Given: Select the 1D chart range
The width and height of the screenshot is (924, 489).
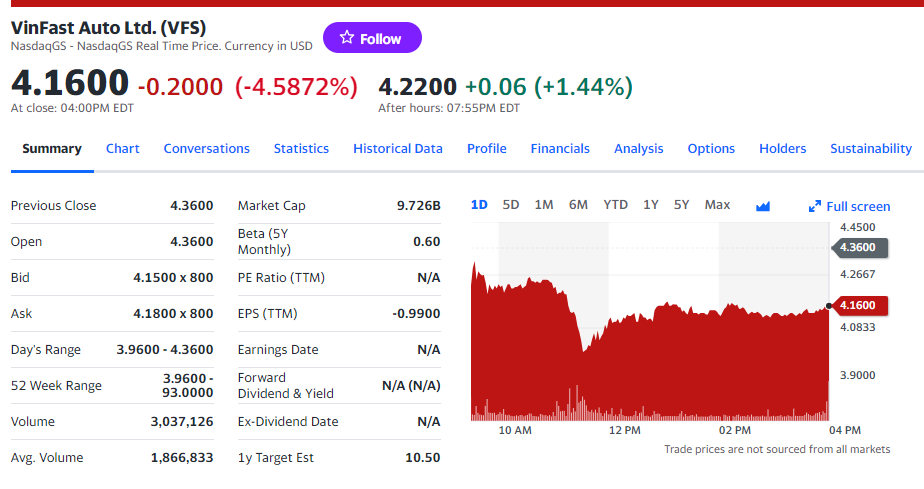Looking at the screenshot, I should coord(479,205).
